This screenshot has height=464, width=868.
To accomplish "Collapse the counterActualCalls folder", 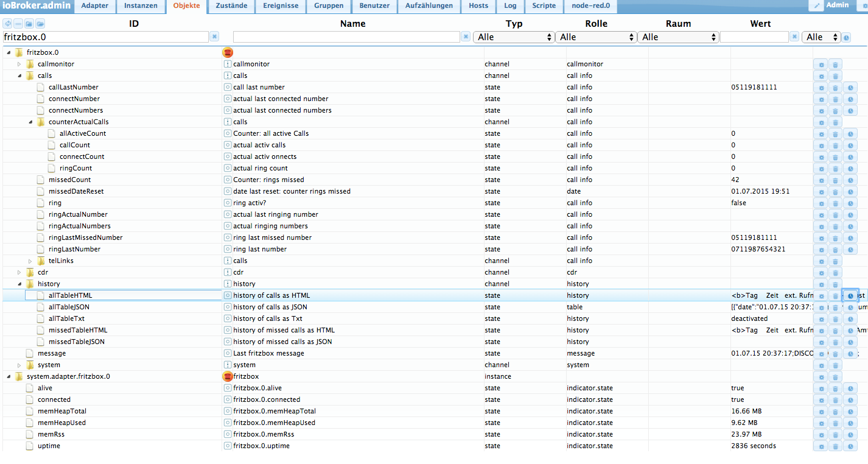I will [30, 122].
